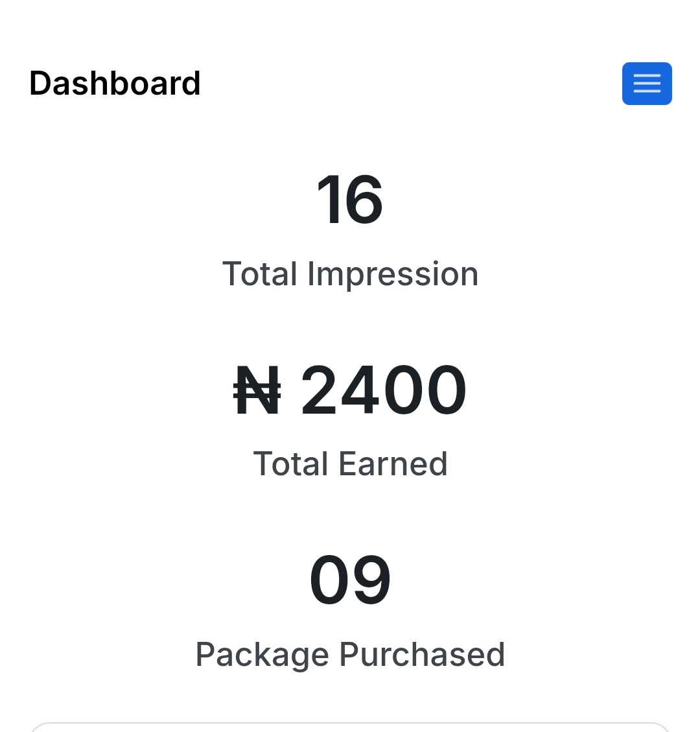This screenshot has height=732, width=700.
Task: Click the Naira currency symbol
Action: click(x=257, y=390)
